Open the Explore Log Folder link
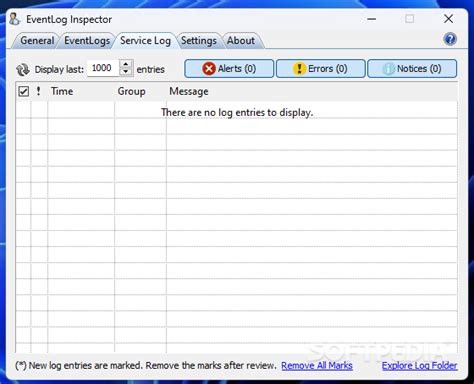 (419, 366)
